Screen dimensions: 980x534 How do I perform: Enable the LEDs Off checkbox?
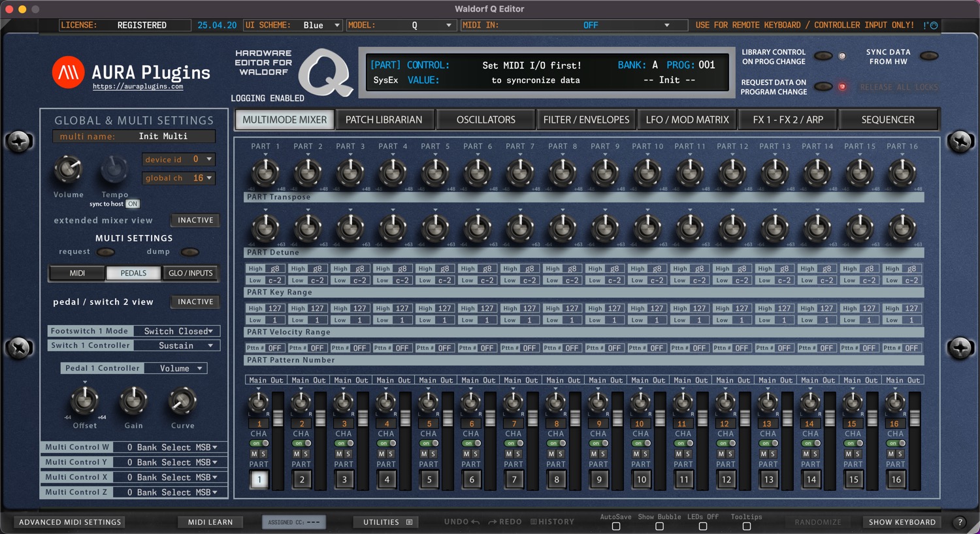(703, 526)
